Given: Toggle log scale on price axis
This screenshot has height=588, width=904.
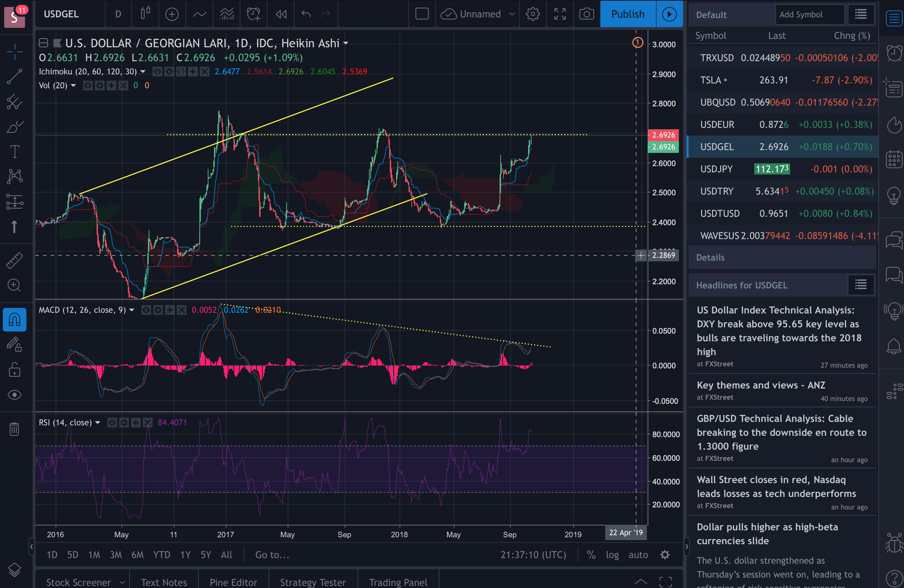Looking at the screenshot, I should point(612,555).
